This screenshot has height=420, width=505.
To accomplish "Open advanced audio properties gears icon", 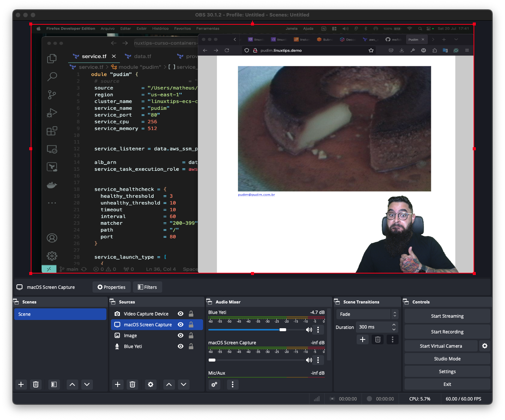I will [214, 384].
